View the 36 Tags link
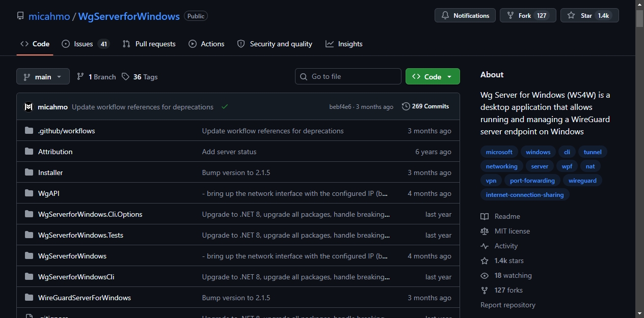This screenshot has width=644, height=318. (x=140, y=77)
